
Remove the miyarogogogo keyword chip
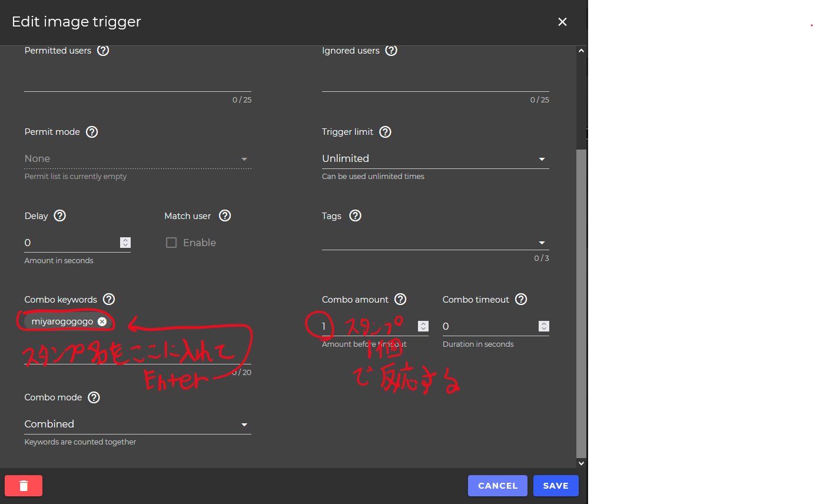coord(102,321)
